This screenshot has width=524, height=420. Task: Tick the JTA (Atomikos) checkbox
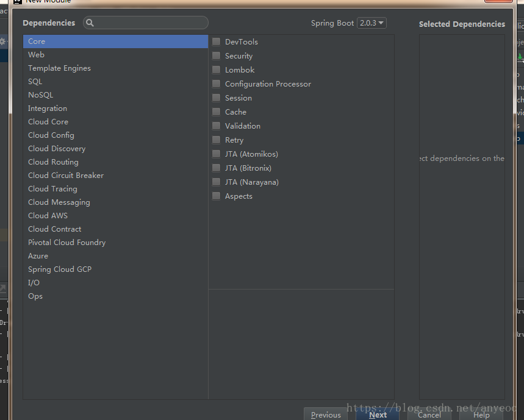coord(216,154)
